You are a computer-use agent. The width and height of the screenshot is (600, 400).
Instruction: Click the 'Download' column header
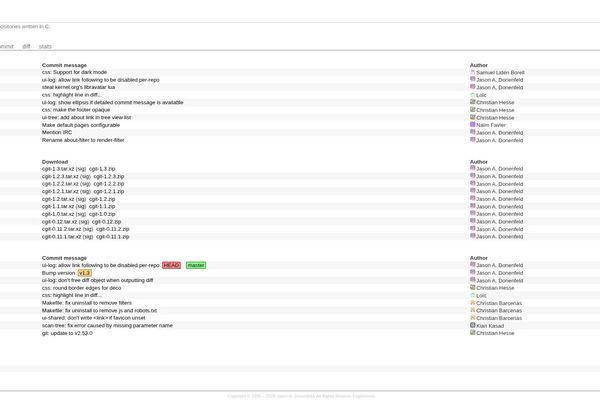point(55,162)
